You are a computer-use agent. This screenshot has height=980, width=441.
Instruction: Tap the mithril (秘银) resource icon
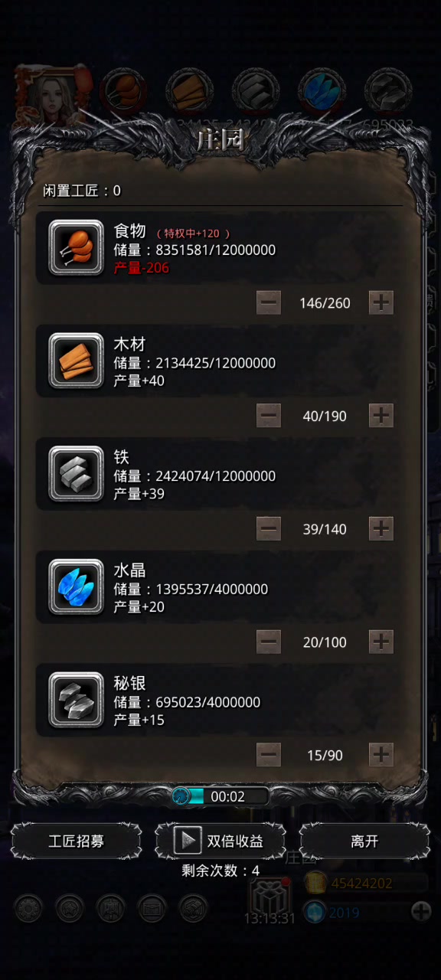(76, 700)
